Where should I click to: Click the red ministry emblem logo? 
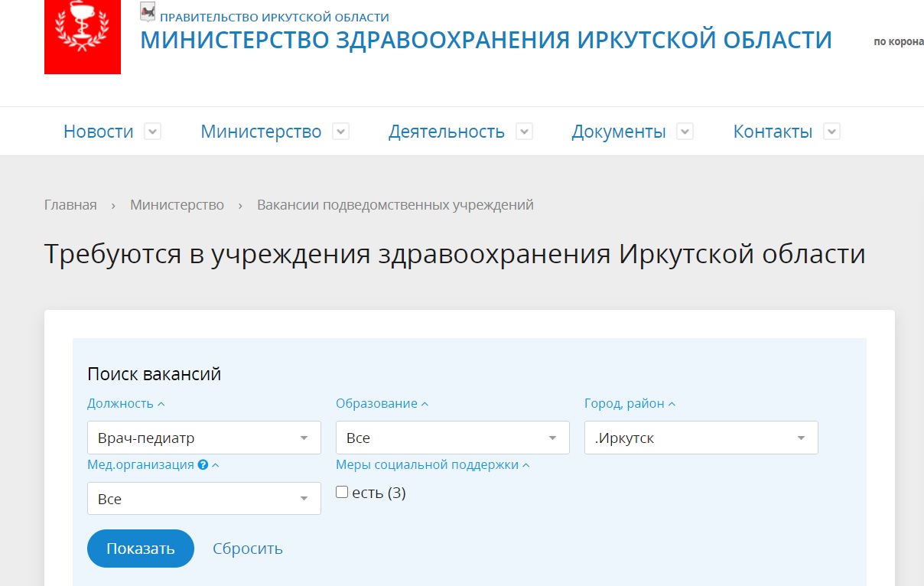(x=83, y=37)
